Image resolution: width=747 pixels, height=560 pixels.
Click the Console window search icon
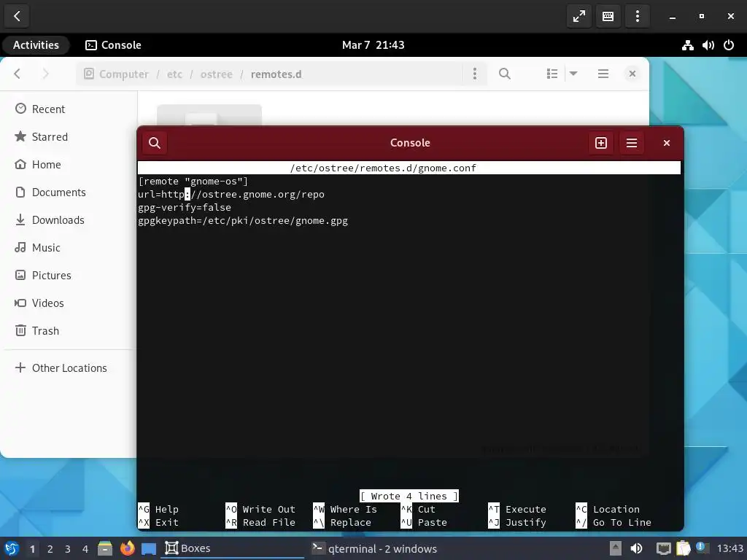pos(155,143)
